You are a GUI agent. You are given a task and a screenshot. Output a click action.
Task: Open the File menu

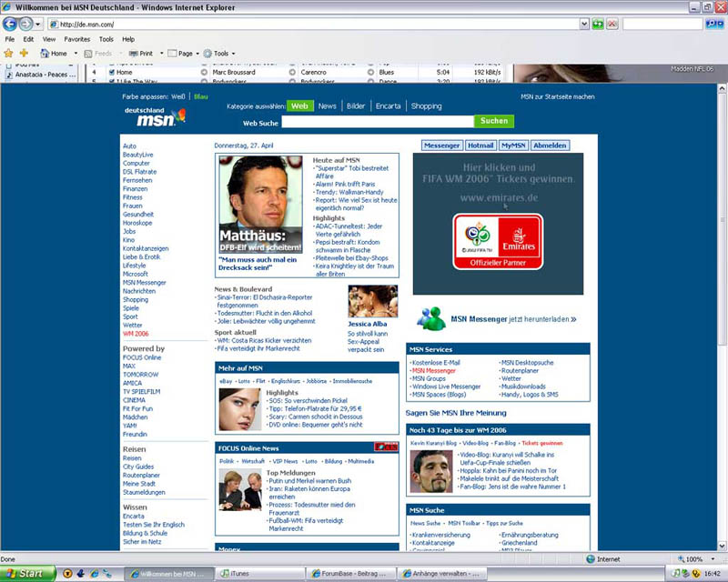(x=10, y=39)
